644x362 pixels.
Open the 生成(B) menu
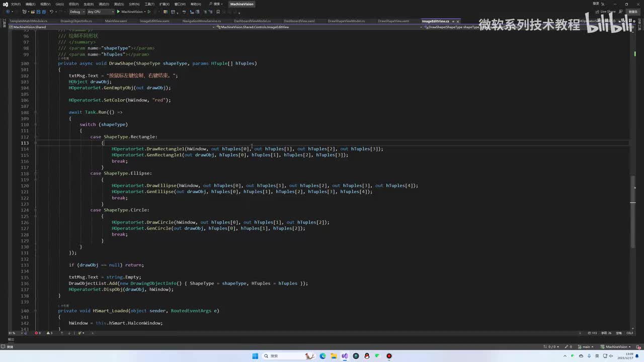pyautogui.click(x=89, y=4)
